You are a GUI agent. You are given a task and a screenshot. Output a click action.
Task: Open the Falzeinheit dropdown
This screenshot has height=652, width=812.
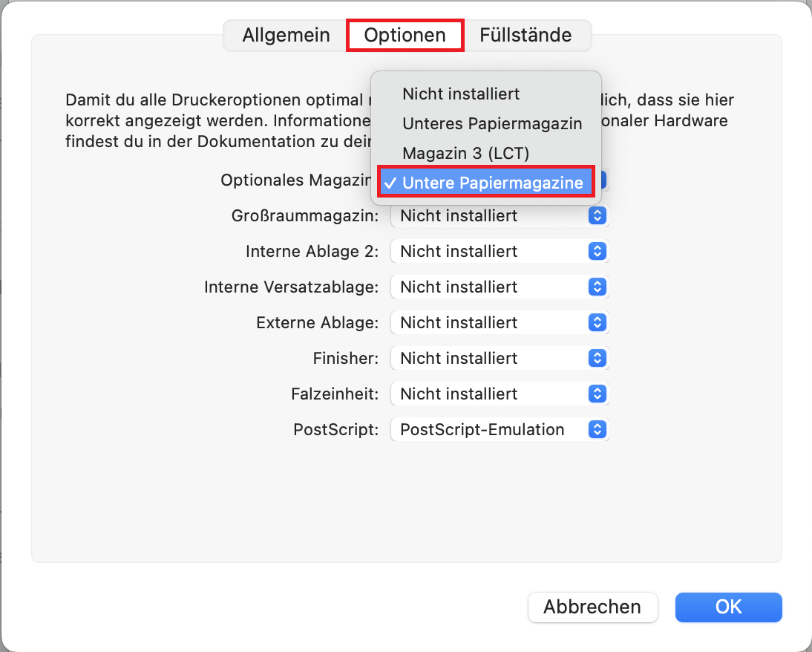pyautogui.click(x=499, y=394)
